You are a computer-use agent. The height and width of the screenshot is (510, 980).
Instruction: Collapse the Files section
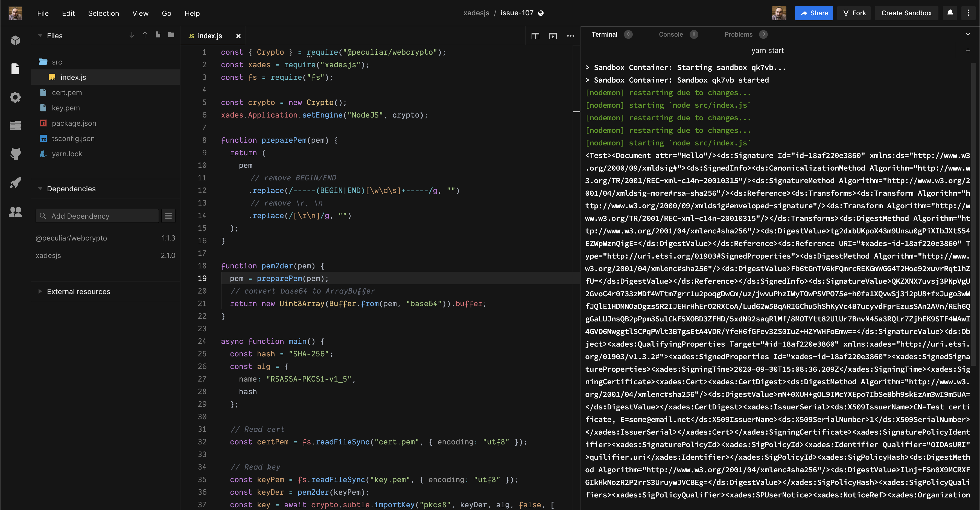40,35
